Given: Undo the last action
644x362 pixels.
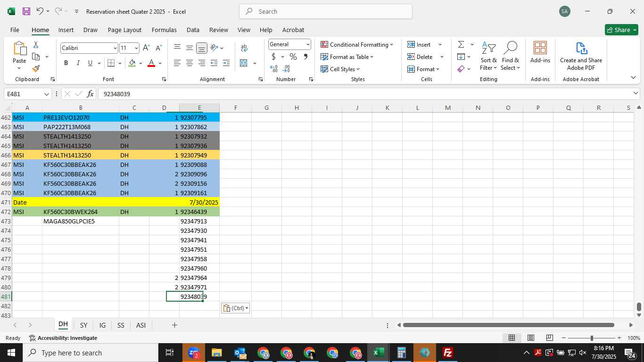Looking at the screenshot, I should tap(40, 11).
